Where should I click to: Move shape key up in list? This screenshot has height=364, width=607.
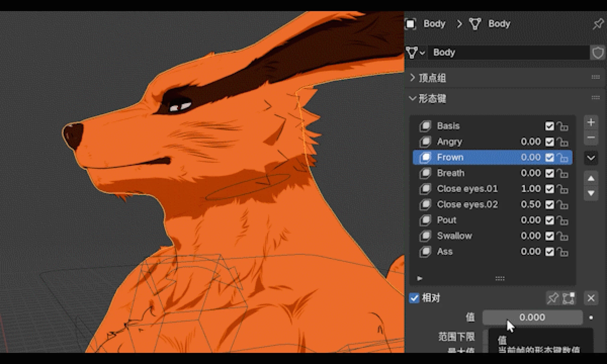(591, 179)
